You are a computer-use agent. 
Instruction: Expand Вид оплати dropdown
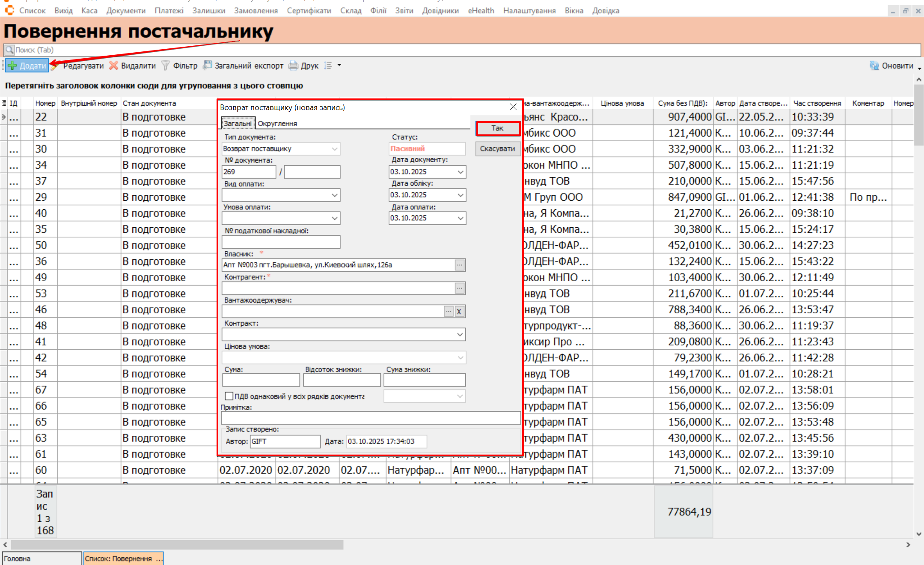coord(334,195)
